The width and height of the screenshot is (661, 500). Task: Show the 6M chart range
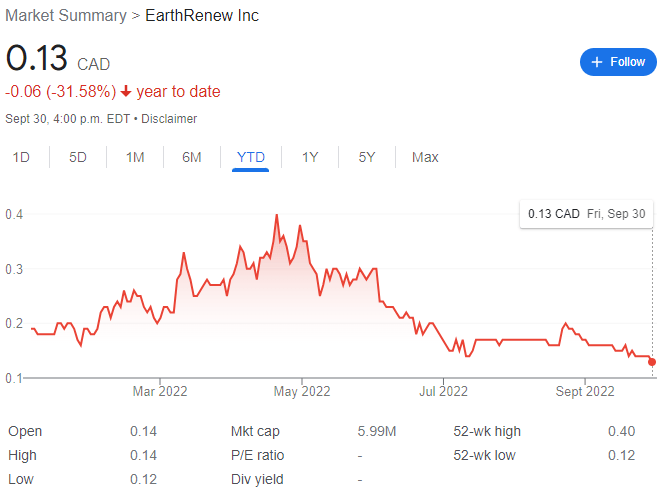pos(192,157)
